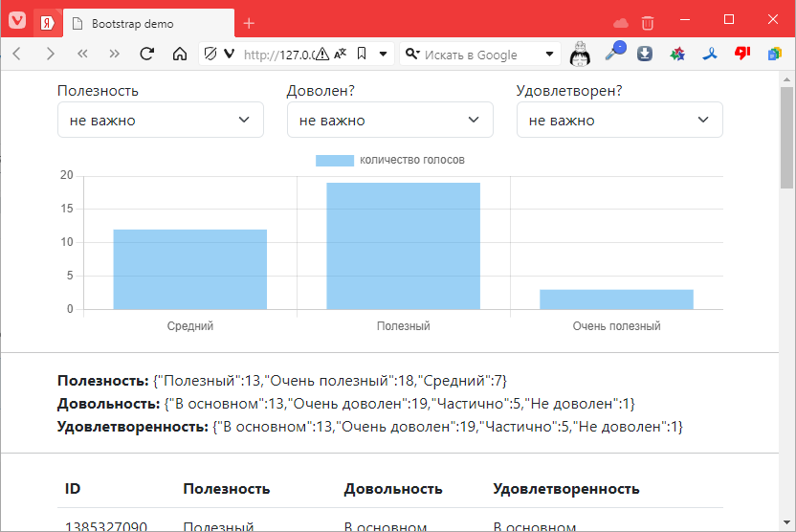The width and height of the screenshot is (796, 532).
Task: Bookmark this page with bookmark icon
Action: click(362, 55)
